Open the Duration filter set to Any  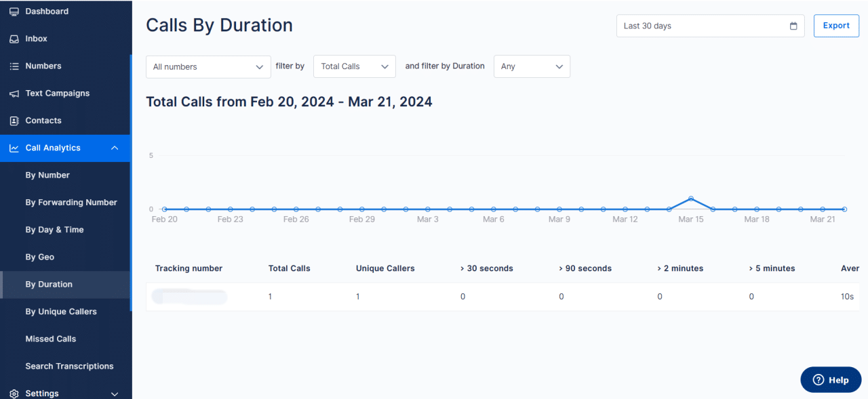[x=532, y=66]
